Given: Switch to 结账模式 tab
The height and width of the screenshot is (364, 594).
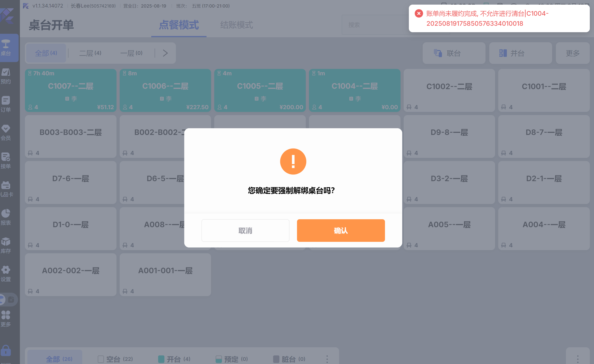Looking at the screenshot, I should 236,25.
